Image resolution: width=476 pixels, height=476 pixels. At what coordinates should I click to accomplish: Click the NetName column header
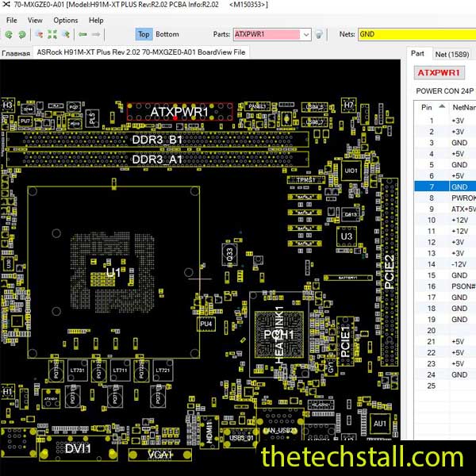pos(463,107)
